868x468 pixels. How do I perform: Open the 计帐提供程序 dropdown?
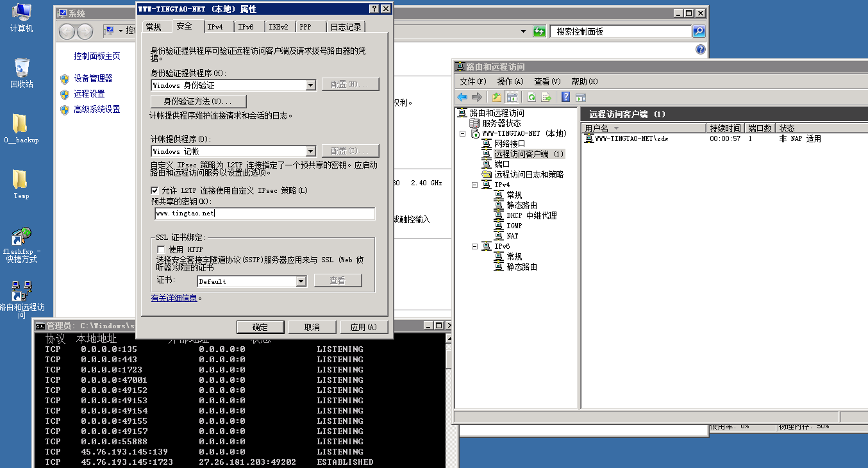point(311,151)
